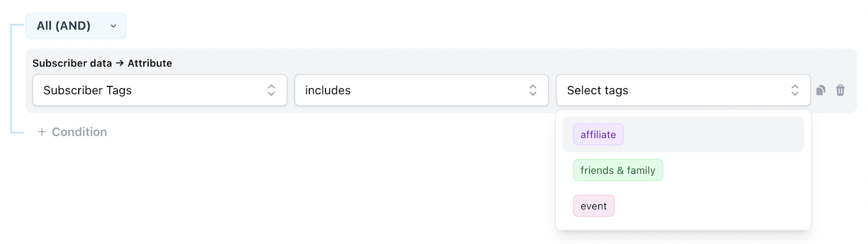Open the Subscriber Tags attribute dropdown
Image resolution: width=868 pixels, height=244 pixels.
(159, 90)
